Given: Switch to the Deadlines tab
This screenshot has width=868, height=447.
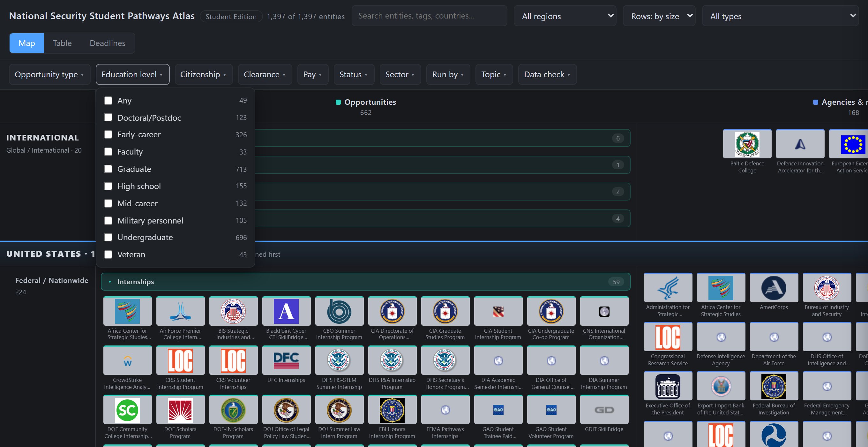Looking at the screenshot, I should pyautogui.click(x=108, y=43).
